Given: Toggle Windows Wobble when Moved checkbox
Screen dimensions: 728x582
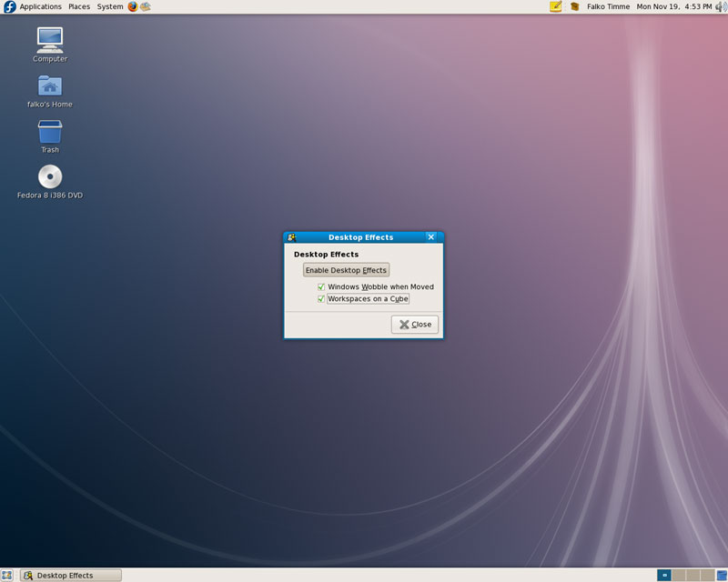Looking at the screenshot, I should point(321,286).
